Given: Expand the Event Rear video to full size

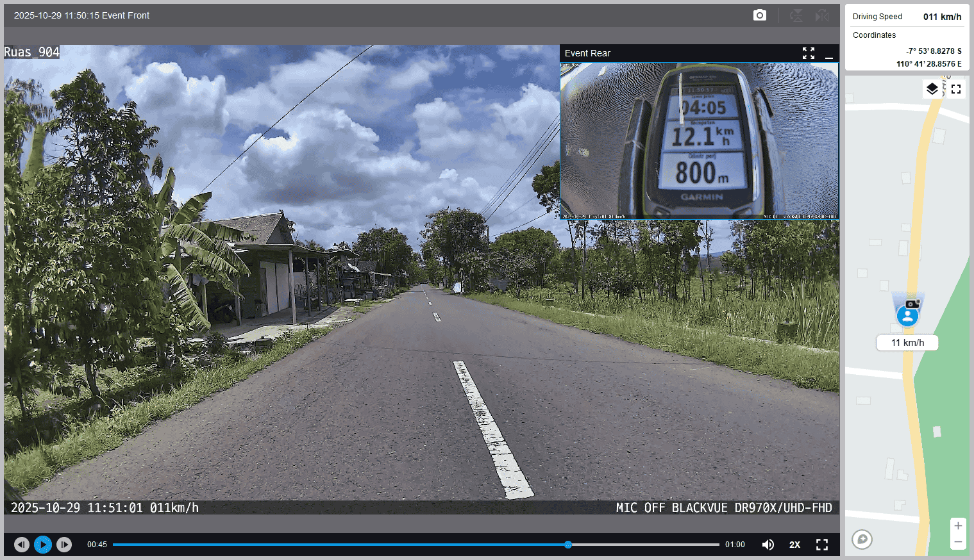Looking at the screenshot, I should click(x=809, y=53).
